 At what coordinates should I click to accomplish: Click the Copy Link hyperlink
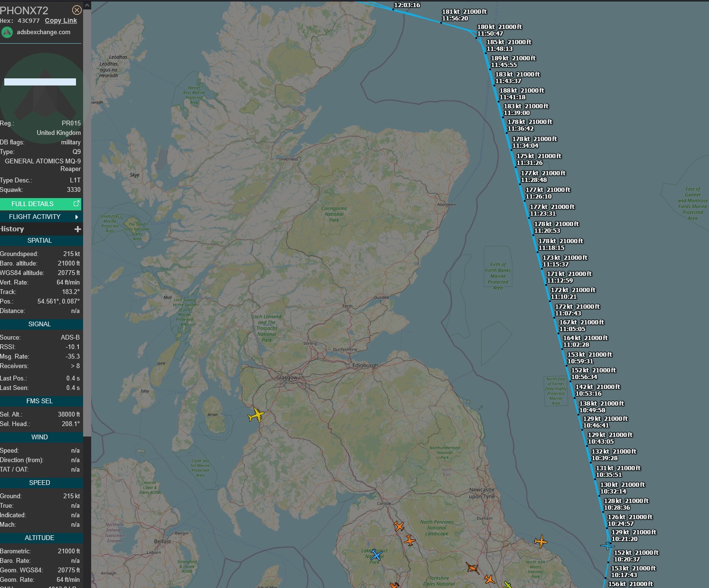coord(61,20)
